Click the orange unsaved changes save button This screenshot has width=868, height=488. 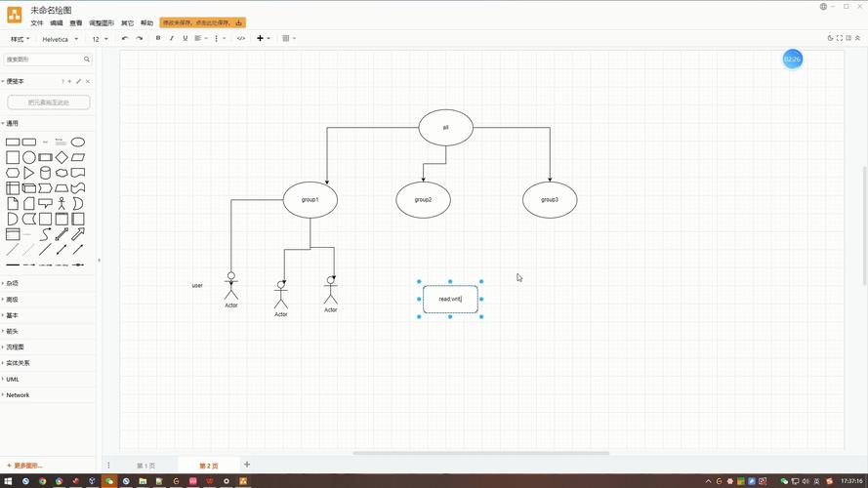pyautogui.click(x=203, y=22)
